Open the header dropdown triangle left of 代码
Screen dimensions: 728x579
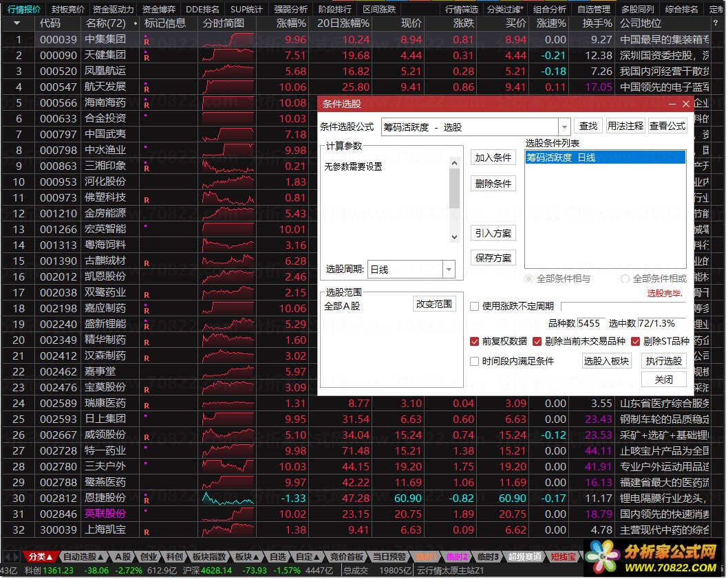pos(17,23)
